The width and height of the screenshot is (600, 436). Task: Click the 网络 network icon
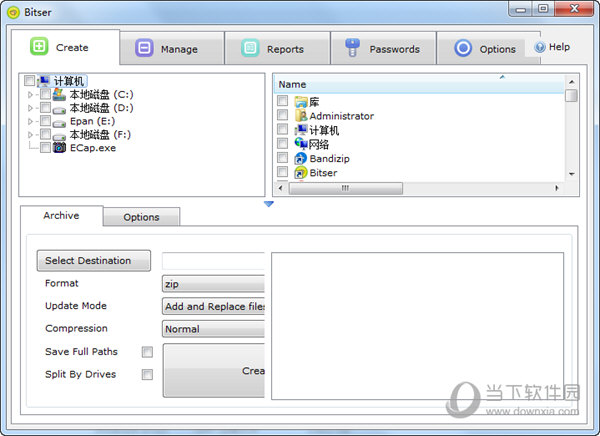(x=301, y=144)
